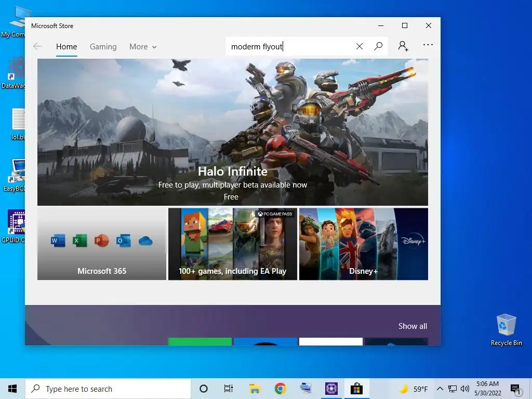Click the Disney+ logo on the tile
The image size is (532, 399).
[413, 241]
